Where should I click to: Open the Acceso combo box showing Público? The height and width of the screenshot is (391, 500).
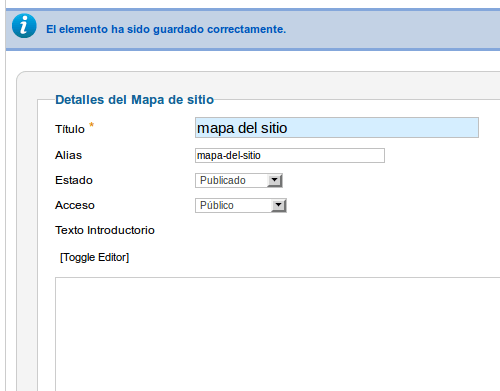241,205
